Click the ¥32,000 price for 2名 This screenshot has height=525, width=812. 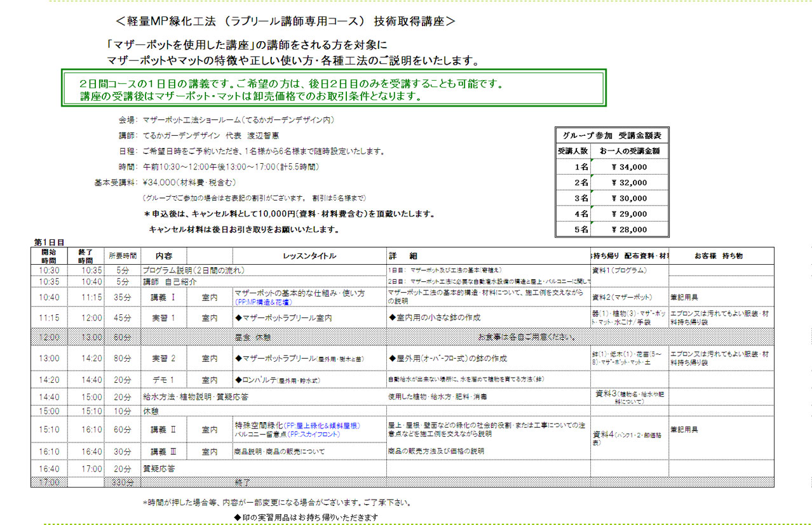628,182
